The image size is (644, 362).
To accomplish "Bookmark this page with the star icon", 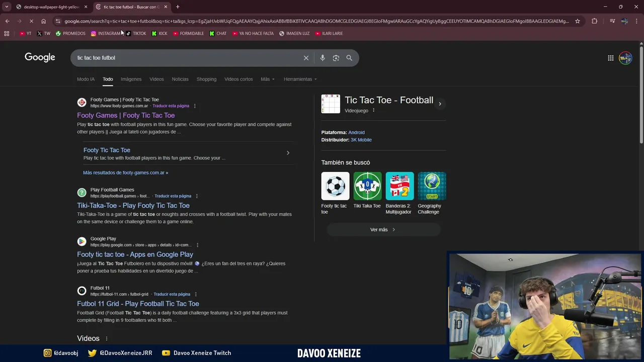I will point(578,21).
